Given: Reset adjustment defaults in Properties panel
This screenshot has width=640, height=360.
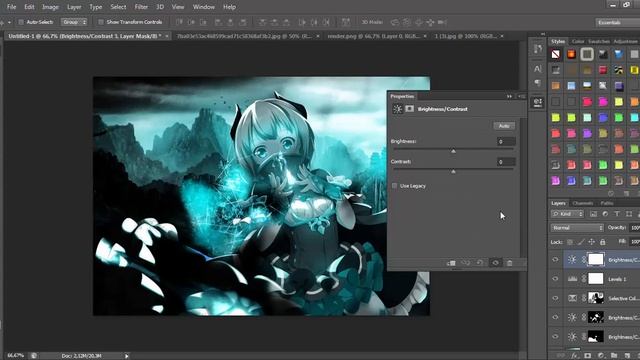Looking at the screenshot, I should tap(480, 263).
